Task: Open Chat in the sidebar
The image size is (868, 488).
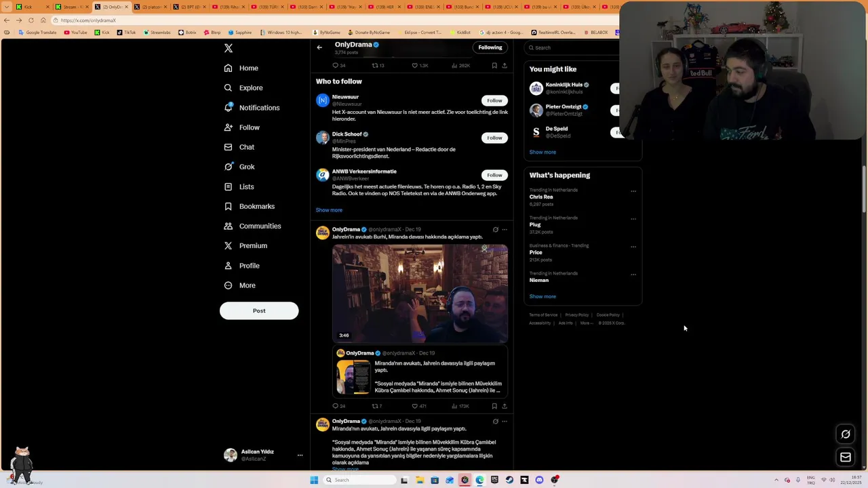Action: coord(239,147)
